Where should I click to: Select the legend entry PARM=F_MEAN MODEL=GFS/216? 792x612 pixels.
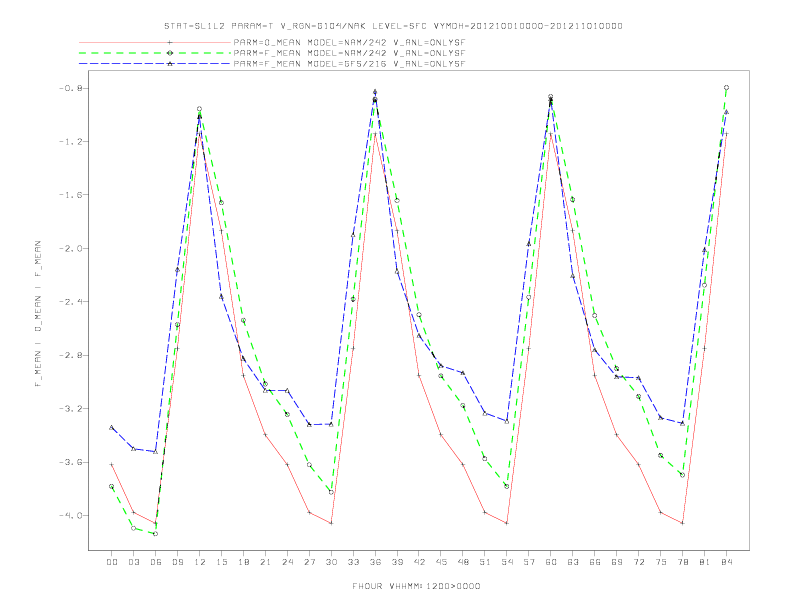[349, 64]
